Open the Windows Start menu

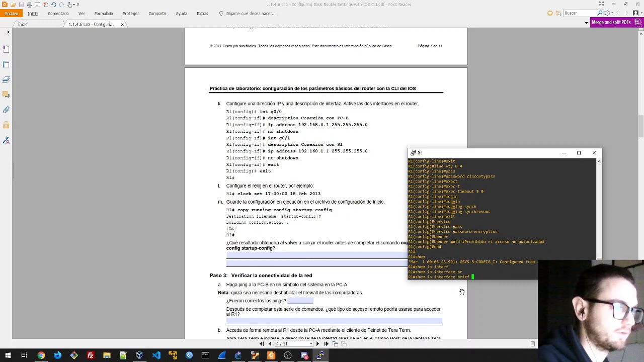pyautogui.click(x=8, y=356)
